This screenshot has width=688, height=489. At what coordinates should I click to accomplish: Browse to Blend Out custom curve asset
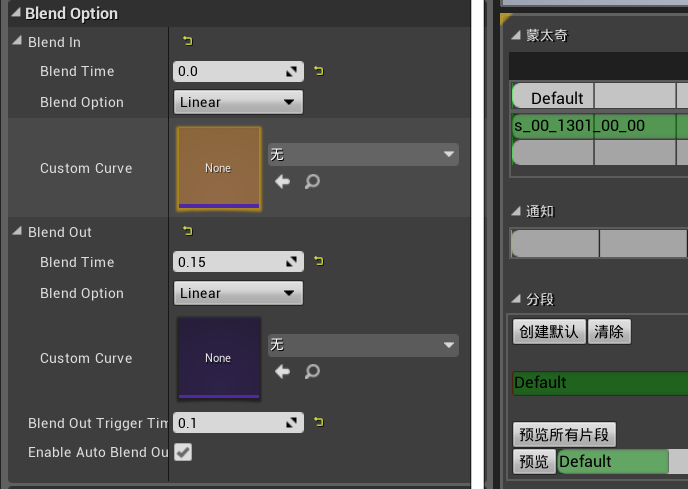coord(312,372)
